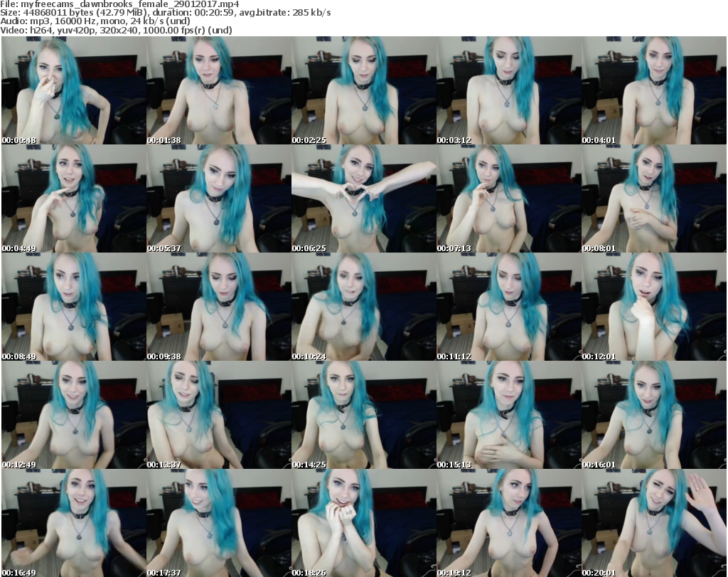
Task: Pick the thumbnail timestamped 00:14:25
Action: point(363,415)
